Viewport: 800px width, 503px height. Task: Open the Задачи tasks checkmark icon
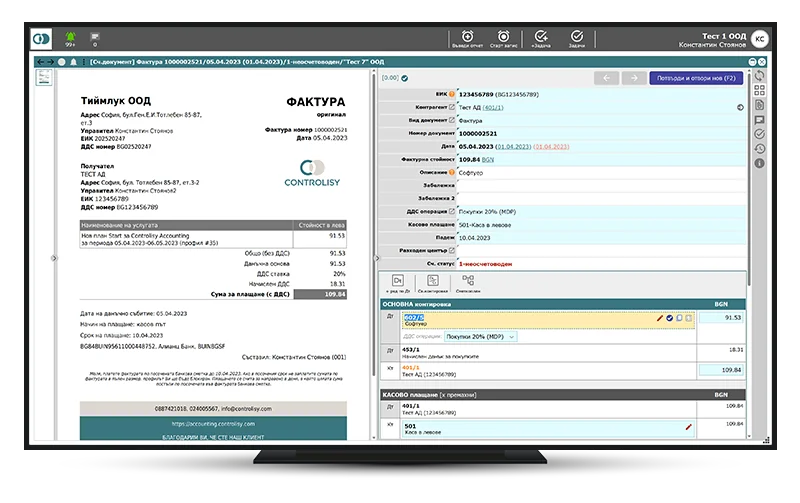(577, 38)
